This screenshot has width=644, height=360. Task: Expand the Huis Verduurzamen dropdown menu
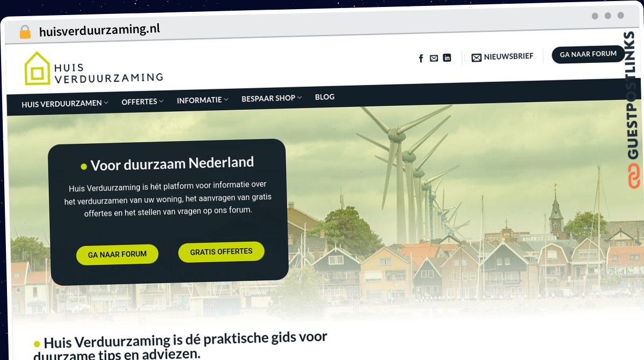click(x=65, y=104)
